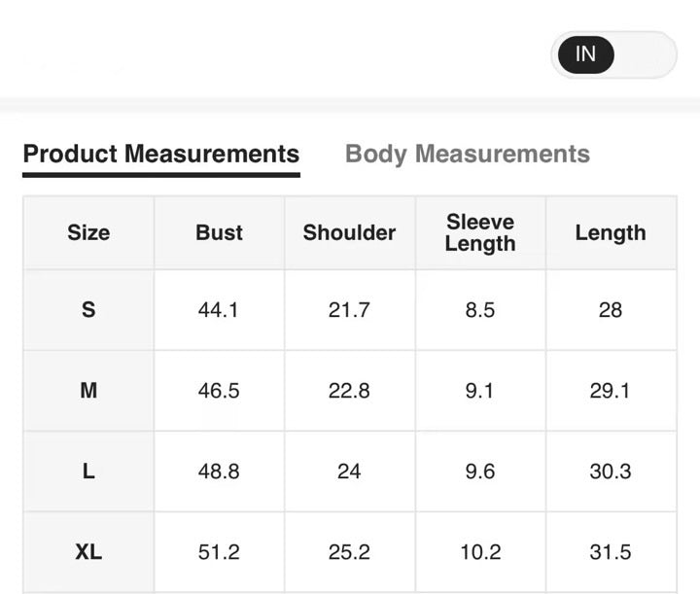Click the size XL row label
The width and height of the screenshot is (700, 594).
(88, 552)
